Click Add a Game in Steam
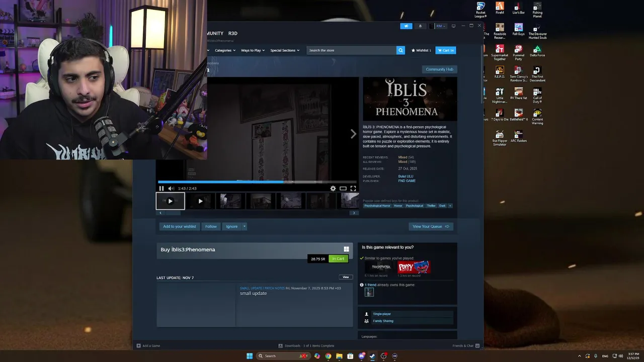The width and height of the screenshot is (644, 362). pos(148,346)
